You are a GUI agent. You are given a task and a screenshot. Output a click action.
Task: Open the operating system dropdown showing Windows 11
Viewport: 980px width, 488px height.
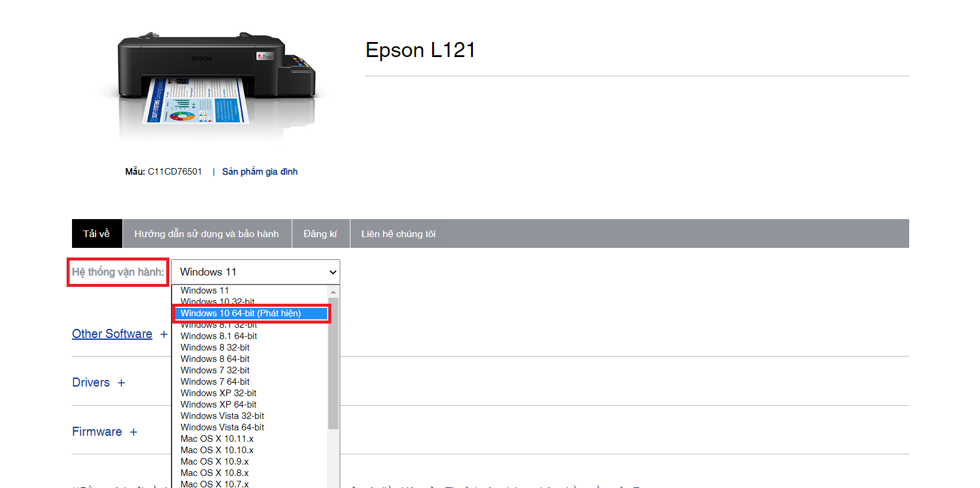pyautogui.click(x=256, y=272)
